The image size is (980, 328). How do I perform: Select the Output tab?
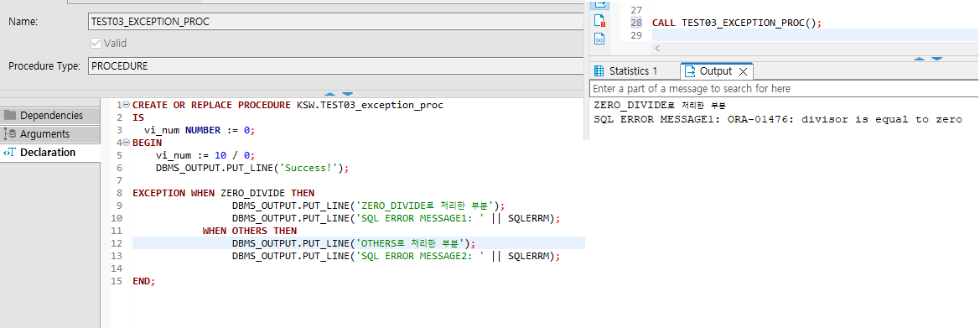coord(716,70)
